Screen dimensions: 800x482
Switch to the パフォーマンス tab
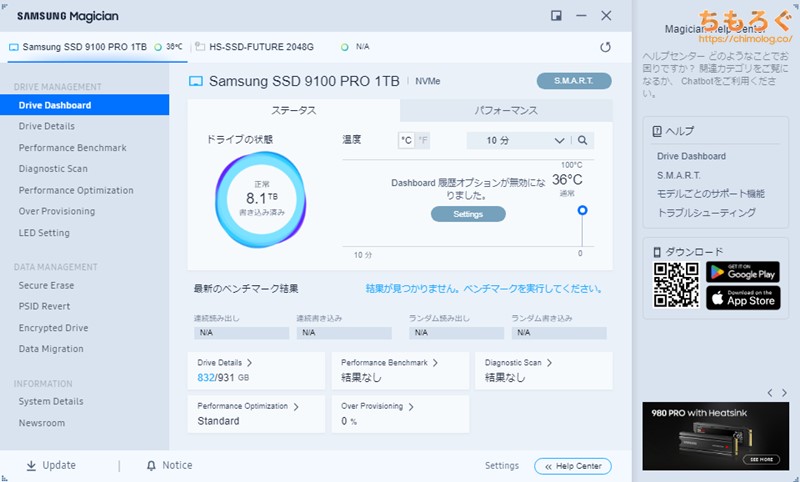click(506, 110)
